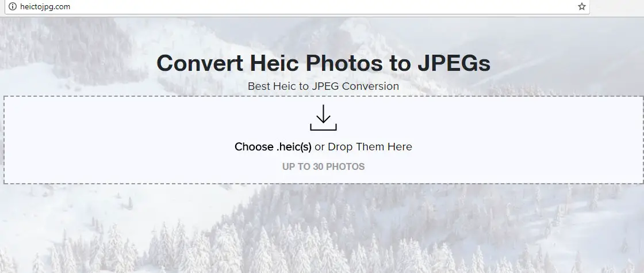Open the Choose .heic(s) file picker
Screen dimensions: 644x273
(273, 147)
